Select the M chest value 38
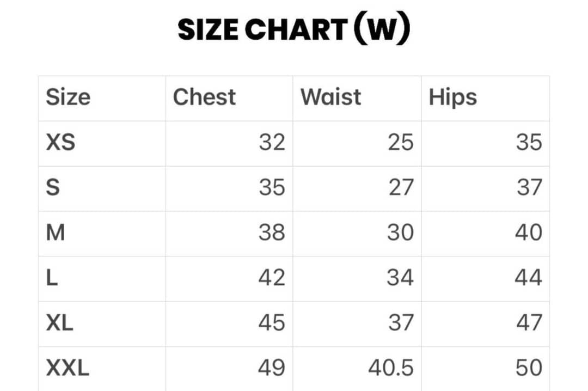The height and width of the screenshot is (391, 588). 272,233
